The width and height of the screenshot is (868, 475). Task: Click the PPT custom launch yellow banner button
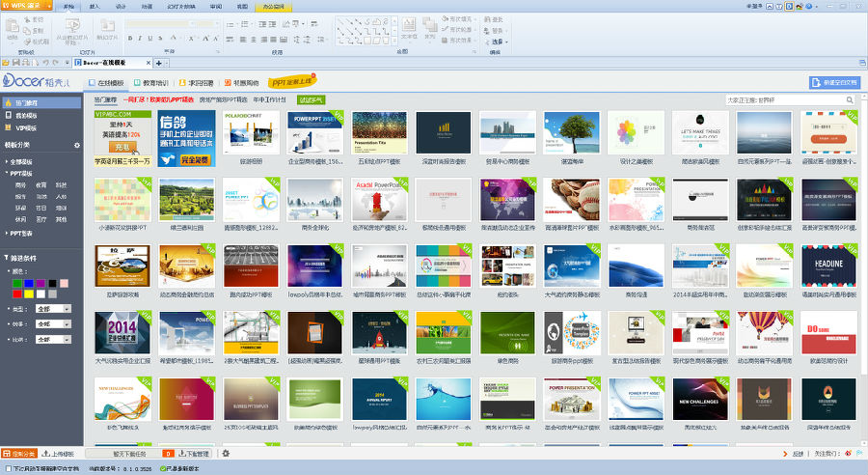click(x=292, y=82)
